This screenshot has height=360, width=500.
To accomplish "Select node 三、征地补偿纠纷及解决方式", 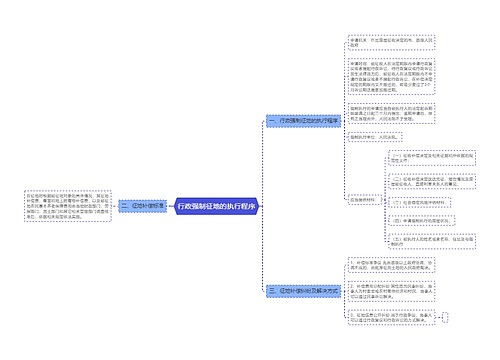I will [x=303, y=291].
